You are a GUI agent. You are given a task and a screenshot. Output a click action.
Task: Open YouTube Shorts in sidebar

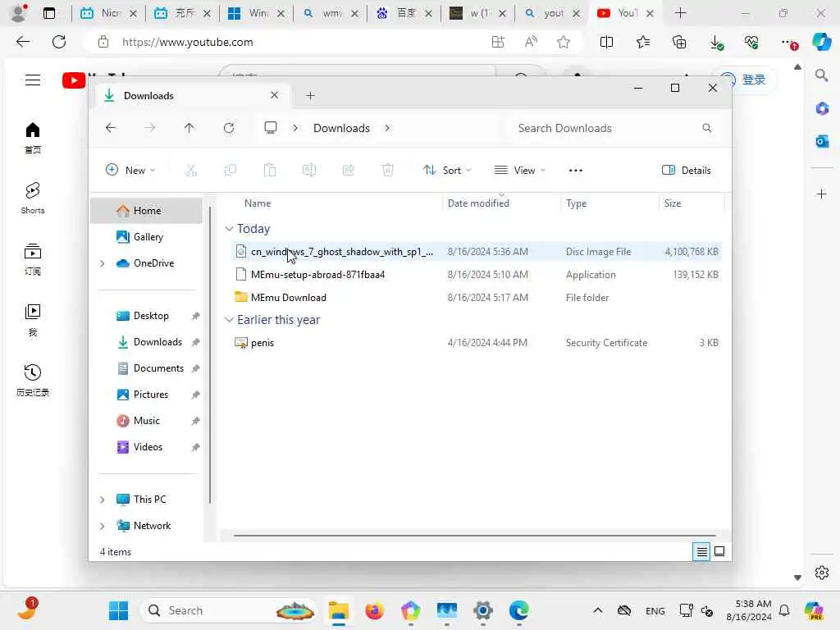click(33, 198)
